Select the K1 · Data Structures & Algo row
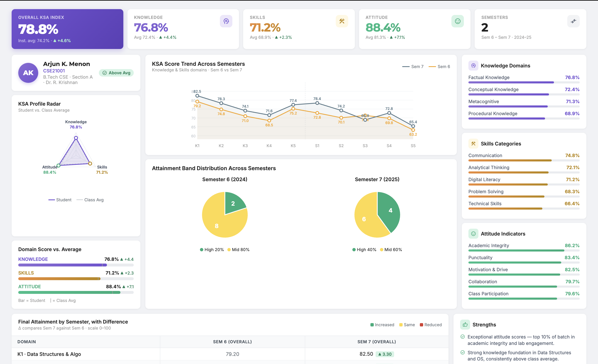Image resolution: width=598 pixels, height=364 pixels. pyautogui.click(x=230, y=354)
